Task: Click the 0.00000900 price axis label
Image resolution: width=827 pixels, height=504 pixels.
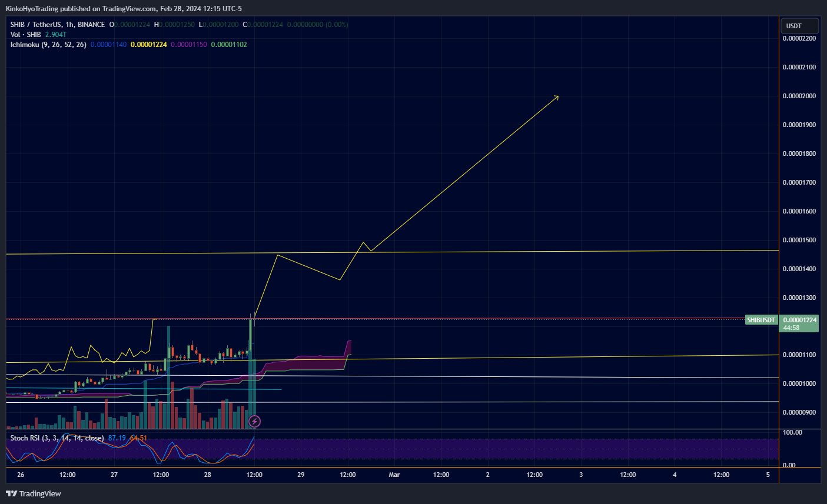Action: pos(799,413)
